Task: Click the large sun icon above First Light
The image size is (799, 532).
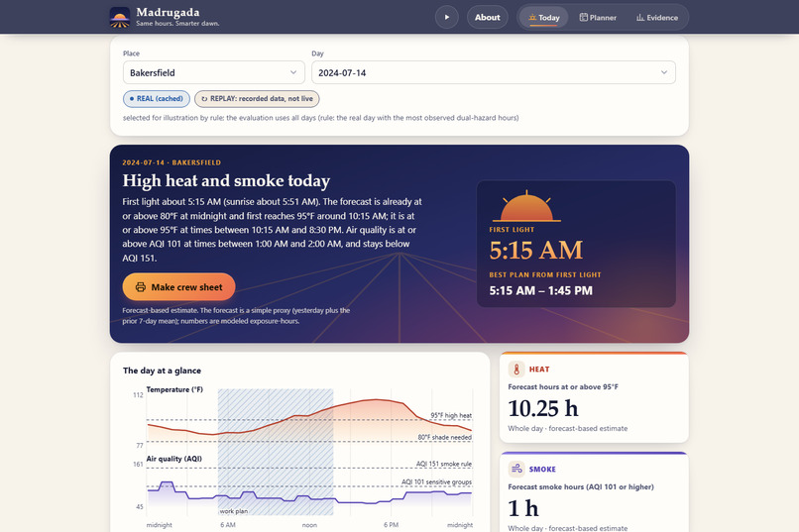Action: (526, 206)
